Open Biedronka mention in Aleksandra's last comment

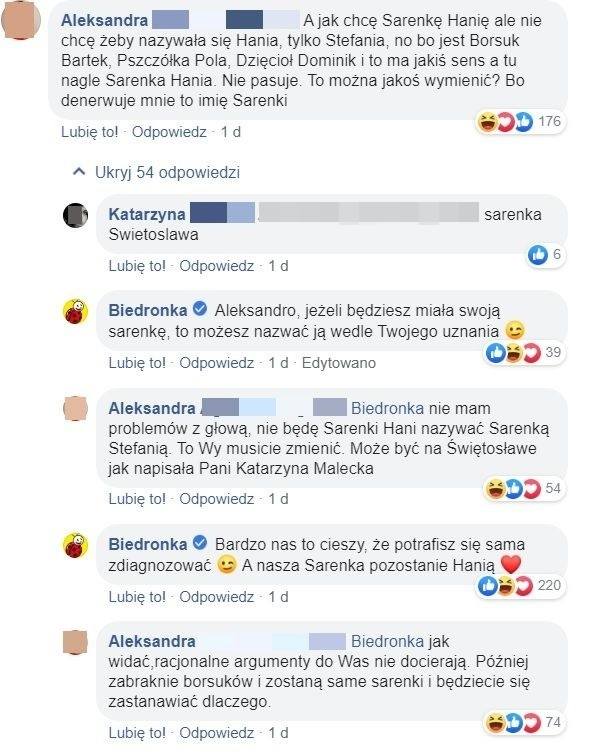[390, 641]
